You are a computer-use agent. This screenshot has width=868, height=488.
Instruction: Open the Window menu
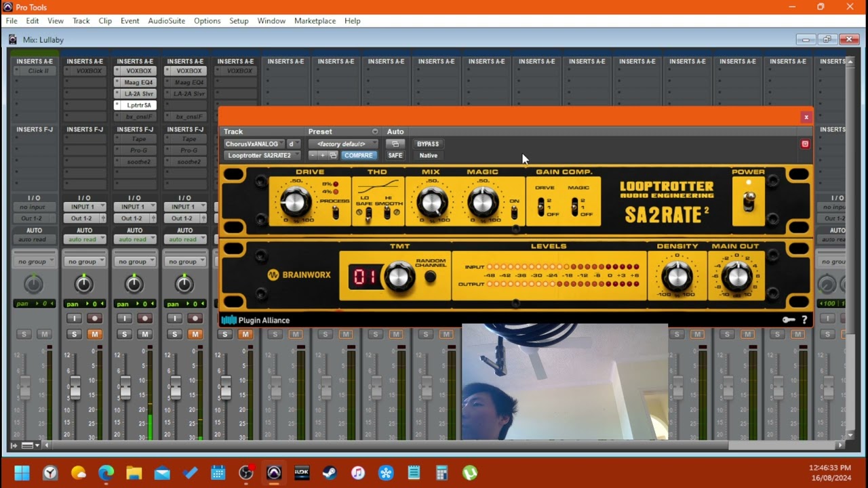click(271, 21)
